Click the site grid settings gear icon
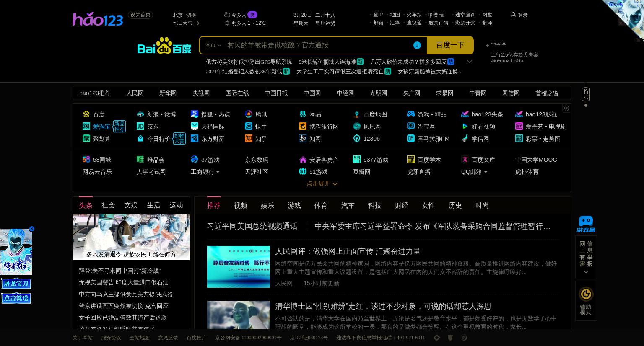Viewport: 644px width, 346px height. click(x=566, y=108)
